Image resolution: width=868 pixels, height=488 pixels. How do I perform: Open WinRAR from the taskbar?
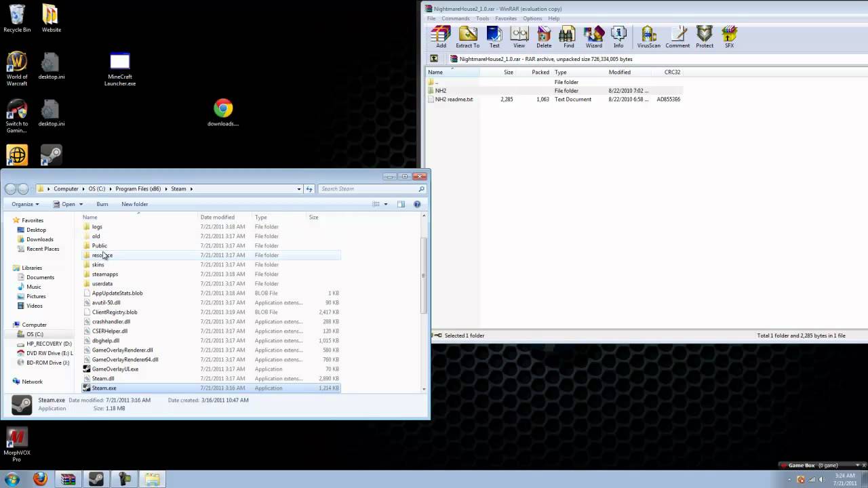(x=68, y=479)
